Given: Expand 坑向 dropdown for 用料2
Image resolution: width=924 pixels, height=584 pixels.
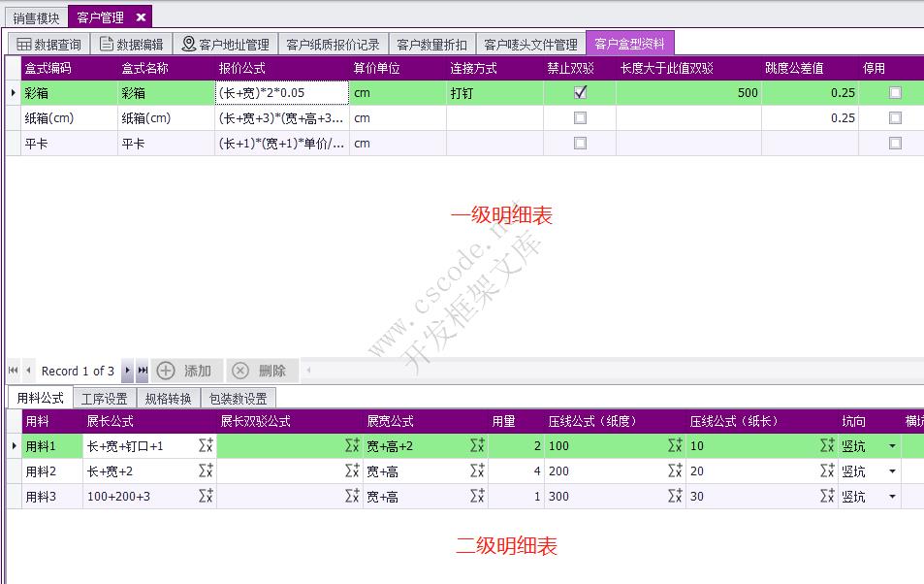Looking at the screenshot, I should [892, 471].
